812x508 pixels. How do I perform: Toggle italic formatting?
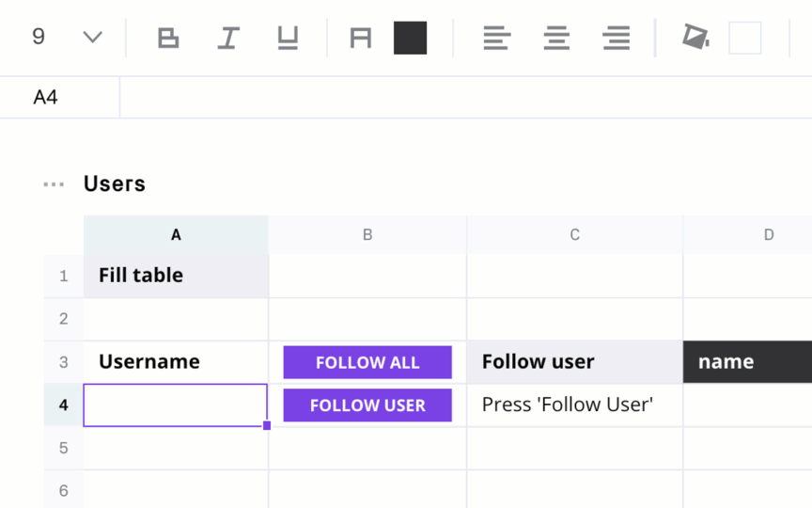[x=227, y=38]
